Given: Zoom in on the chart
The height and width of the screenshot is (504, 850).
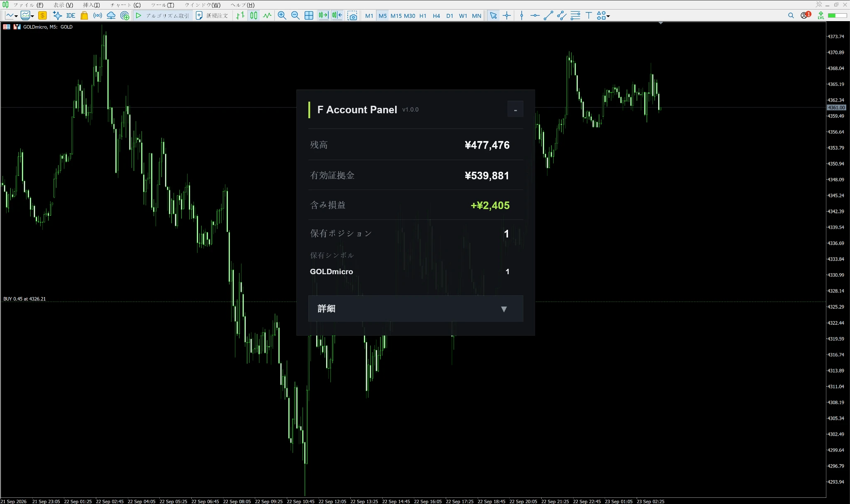Looking at the screenshot, I should 282,16.
